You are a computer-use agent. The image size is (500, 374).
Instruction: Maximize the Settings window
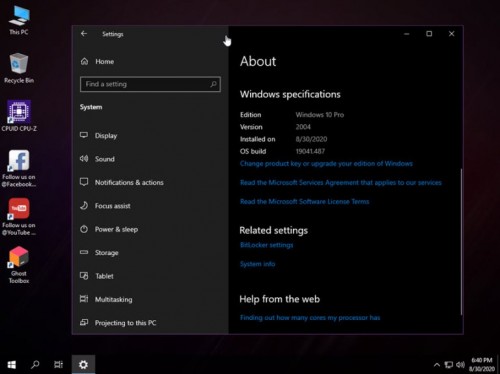point(429,34)
